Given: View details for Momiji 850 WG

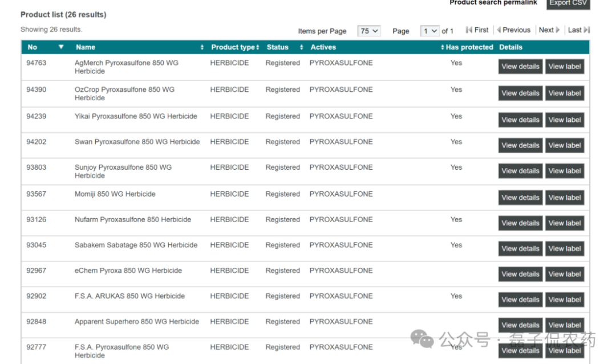Looking at the screenshot, I should coord(521,197).
